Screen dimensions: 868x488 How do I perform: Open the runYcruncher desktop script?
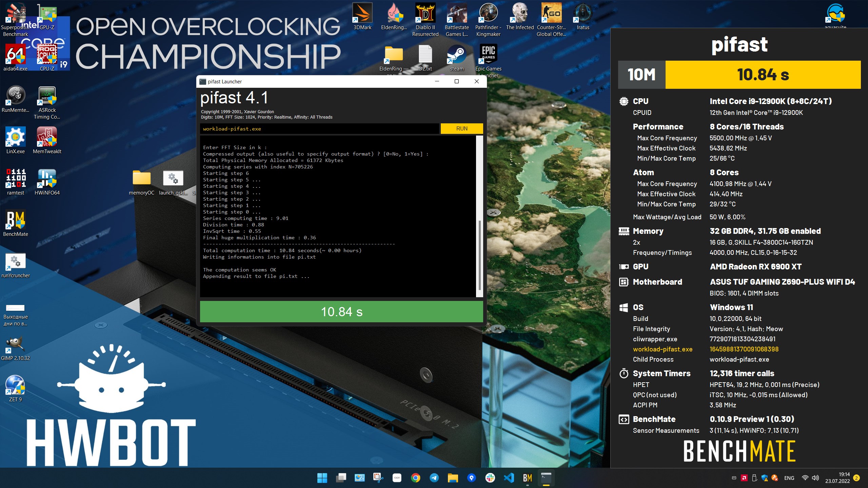tap(15, 265)
